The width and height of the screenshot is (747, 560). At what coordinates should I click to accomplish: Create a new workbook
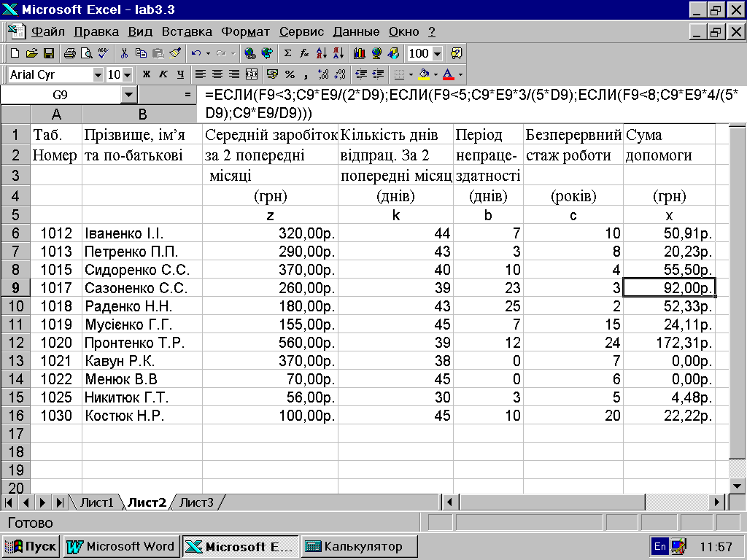[15, 53]
